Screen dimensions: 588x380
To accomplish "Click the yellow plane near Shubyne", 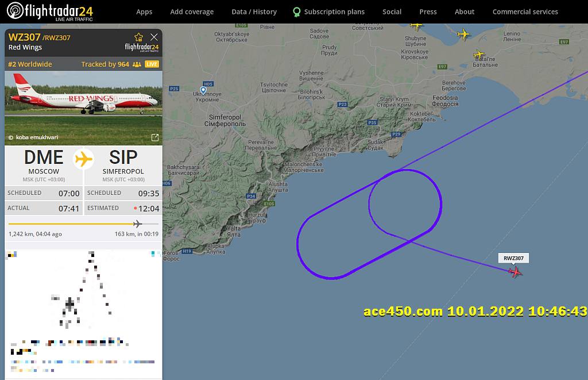I will tap(416, 26).
